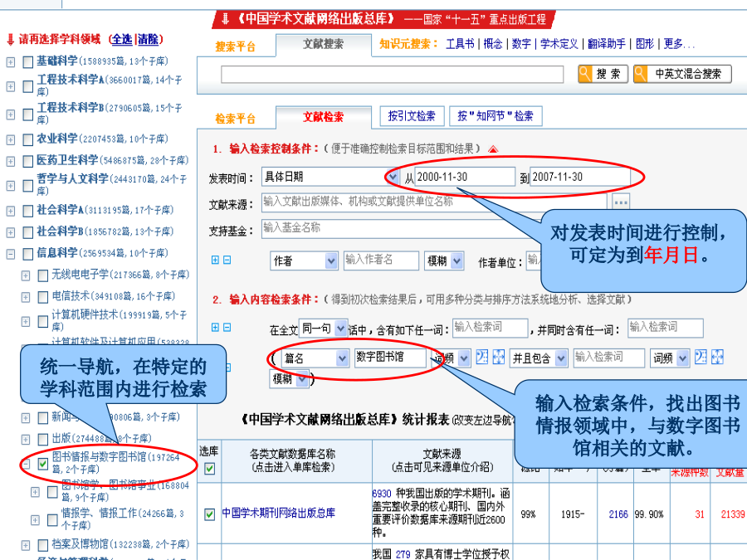
Task: Click the end date field 2007-11-30
Action: (580, 178)
